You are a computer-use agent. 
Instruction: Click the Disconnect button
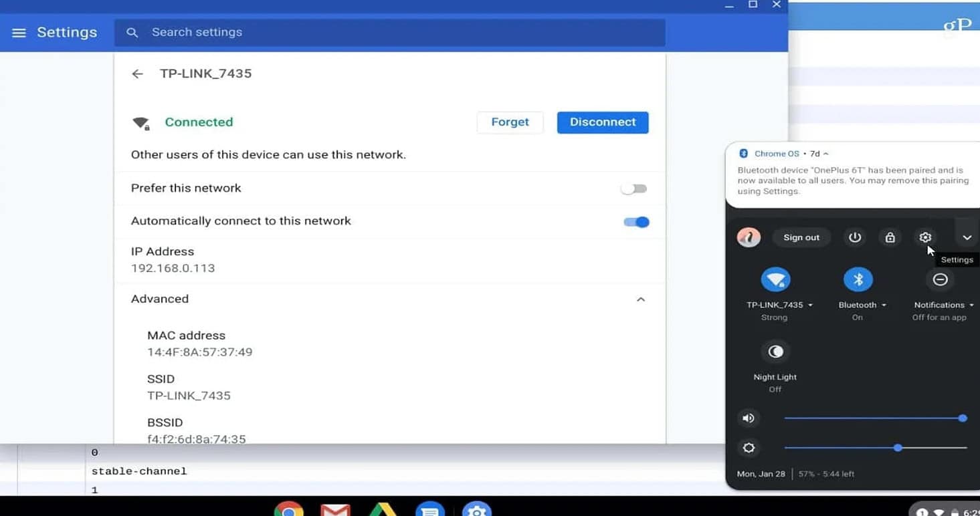[x=603, y=122]
